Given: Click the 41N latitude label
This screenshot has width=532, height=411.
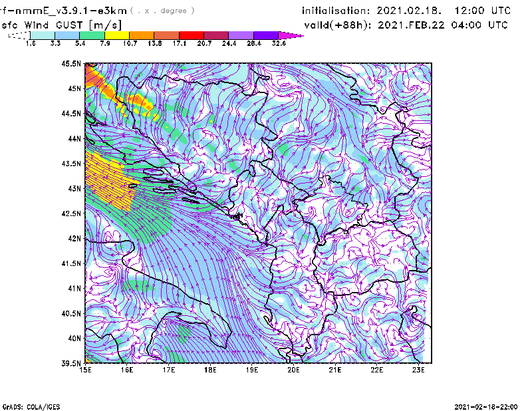Looking at the screenshot, I should click(74, 289).
